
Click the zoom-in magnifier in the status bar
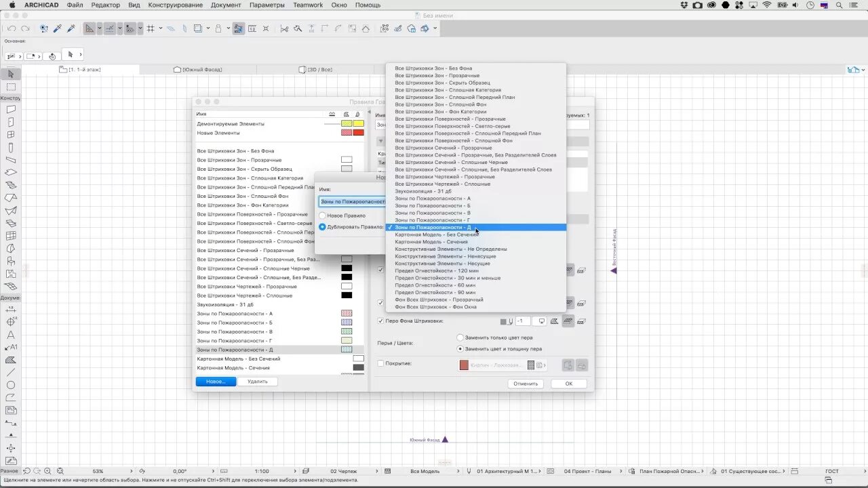tap(47, 471)
